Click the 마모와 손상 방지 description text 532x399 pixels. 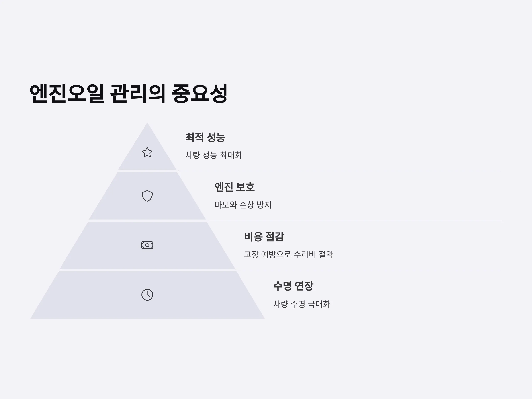pos(243,205)
